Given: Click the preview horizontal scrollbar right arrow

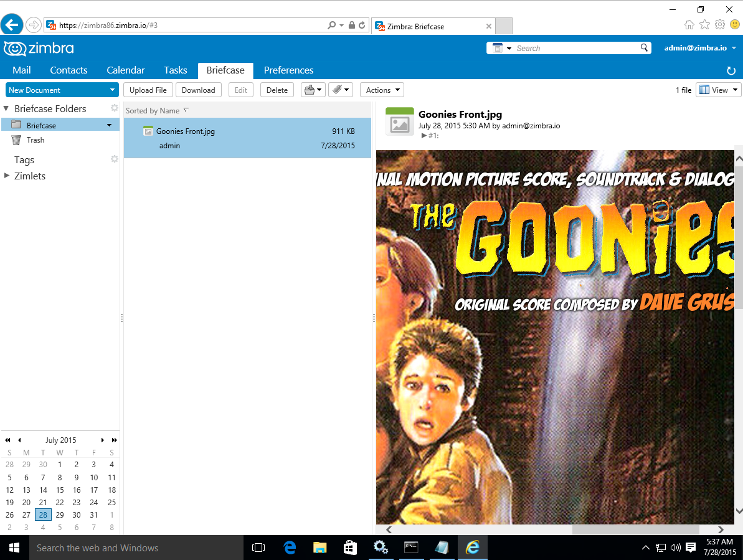Looking at the screenshot, I should 721,529.
